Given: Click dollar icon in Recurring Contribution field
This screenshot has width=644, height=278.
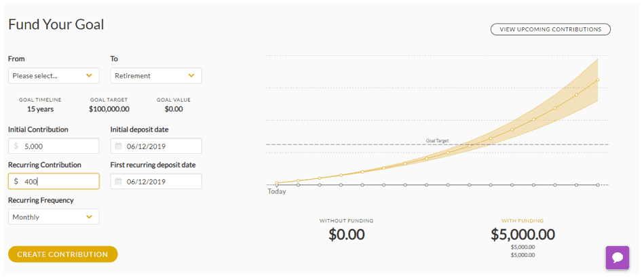Looking at the screenshot, I should (x=16, y=182).
